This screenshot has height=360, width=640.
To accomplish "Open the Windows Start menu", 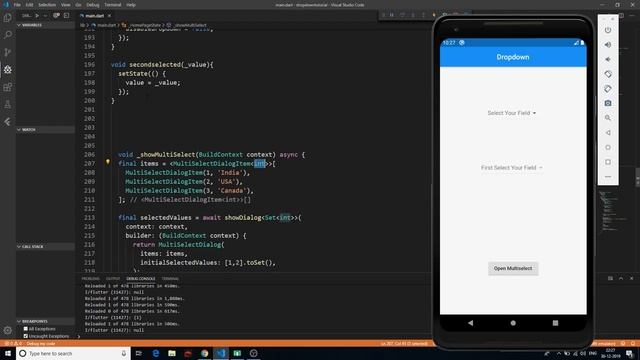I will pyautogui.click(x=8, y=353).
